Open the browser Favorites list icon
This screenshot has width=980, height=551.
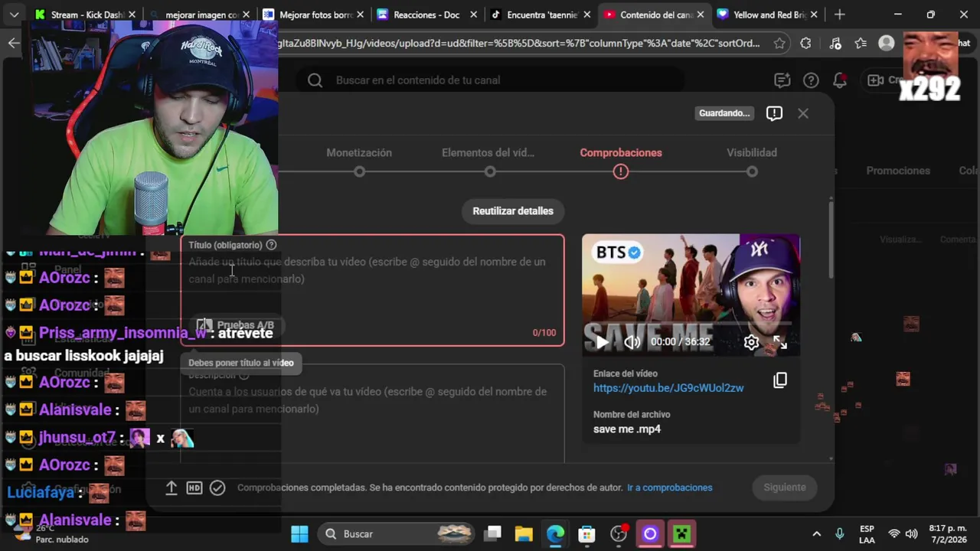pos(861,43)
